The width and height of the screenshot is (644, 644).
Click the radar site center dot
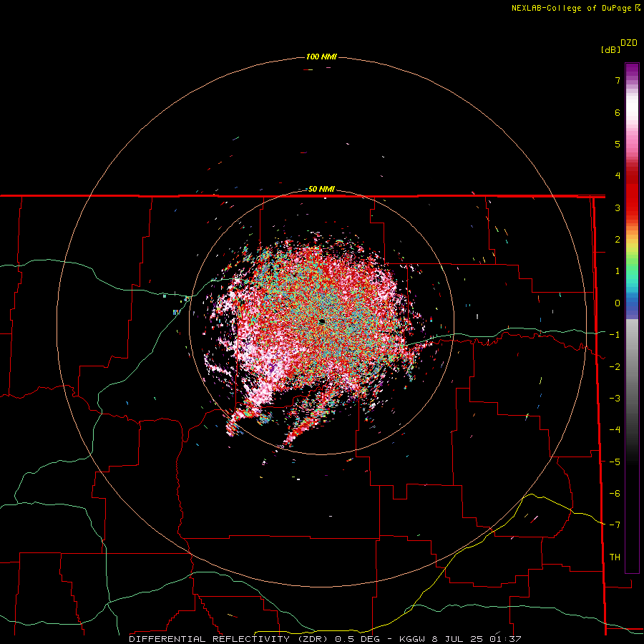(322, 322)
